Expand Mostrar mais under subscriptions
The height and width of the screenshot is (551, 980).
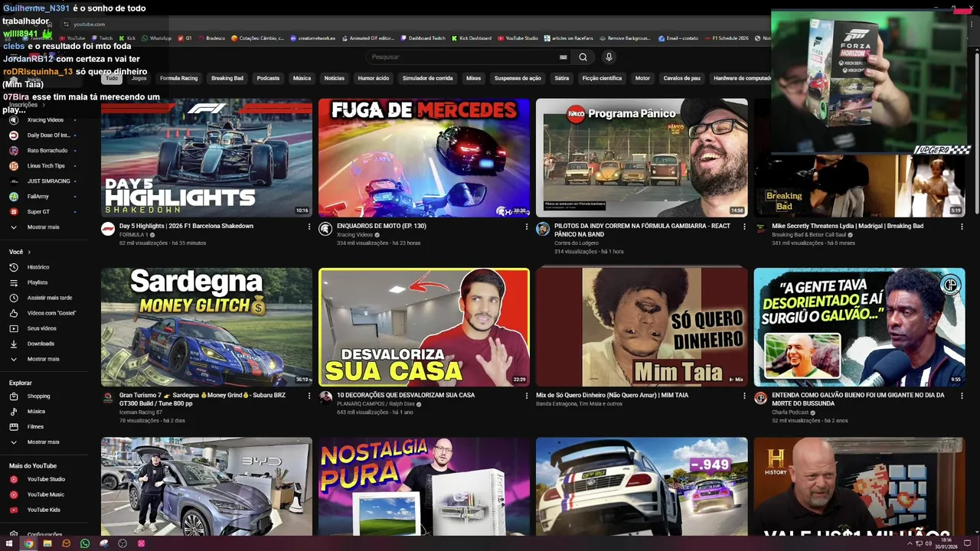pos(43,227)
